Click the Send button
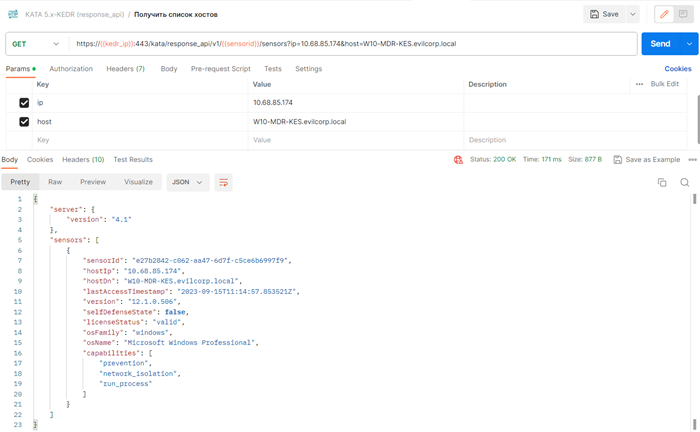The height and width of the screenshot is (432, 700). [x=660, y=44]
